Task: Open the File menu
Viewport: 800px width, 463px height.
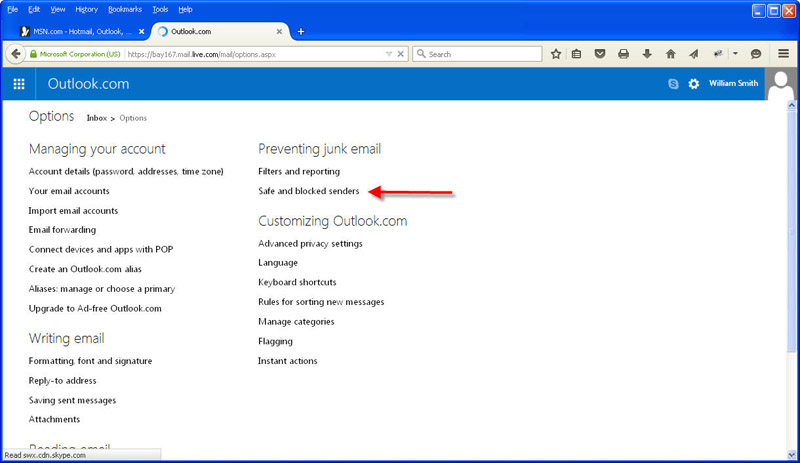Action: coord(13,9)
